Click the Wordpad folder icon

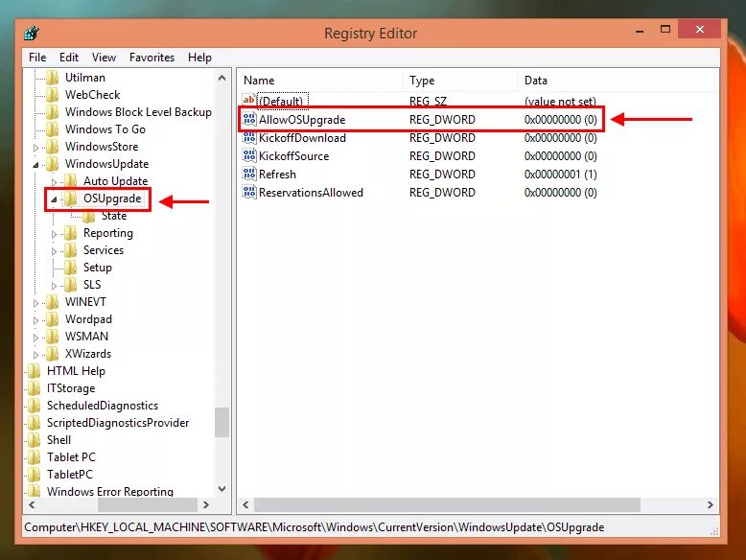pos(53,319)
